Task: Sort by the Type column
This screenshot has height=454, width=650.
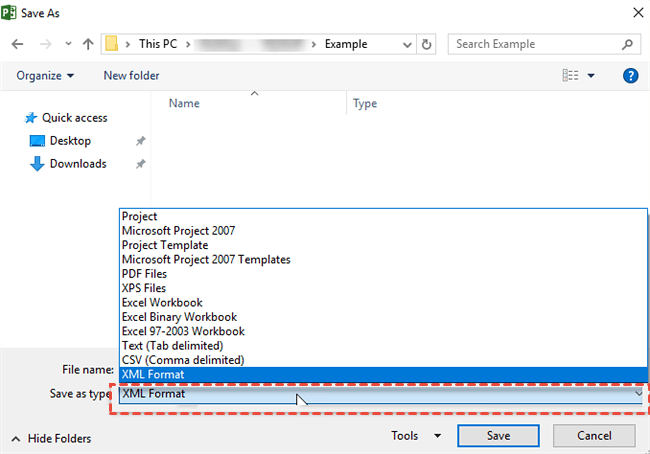Action: (x=365, y=103)
